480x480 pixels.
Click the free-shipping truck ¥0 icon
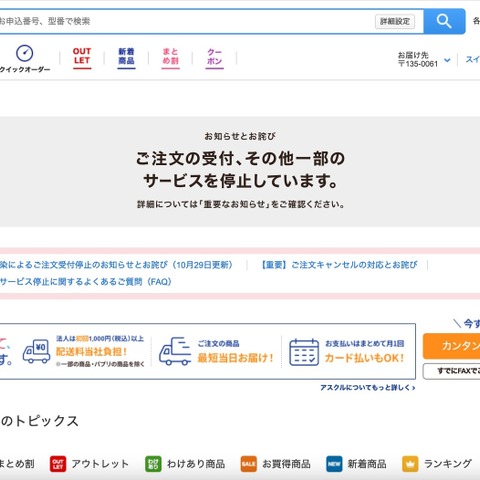point(37,351)
